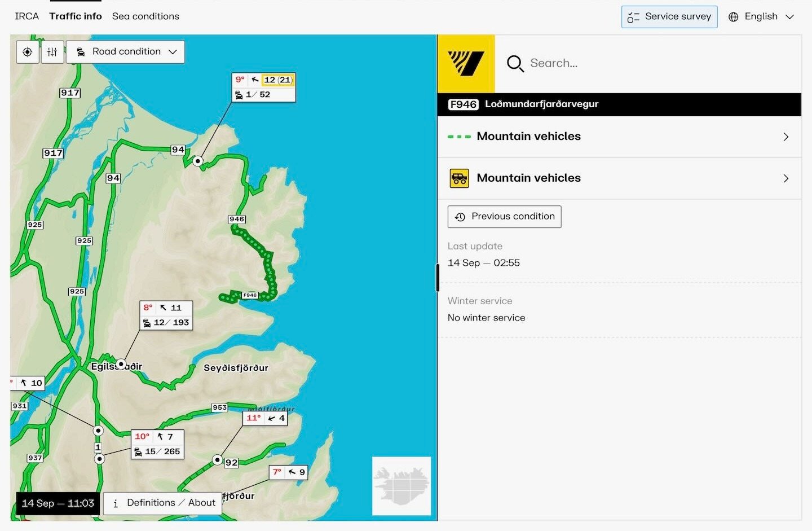Viewport: 812px width, 531px height.
Task: Open the map filter sliders icon
Action: [52, 52]
